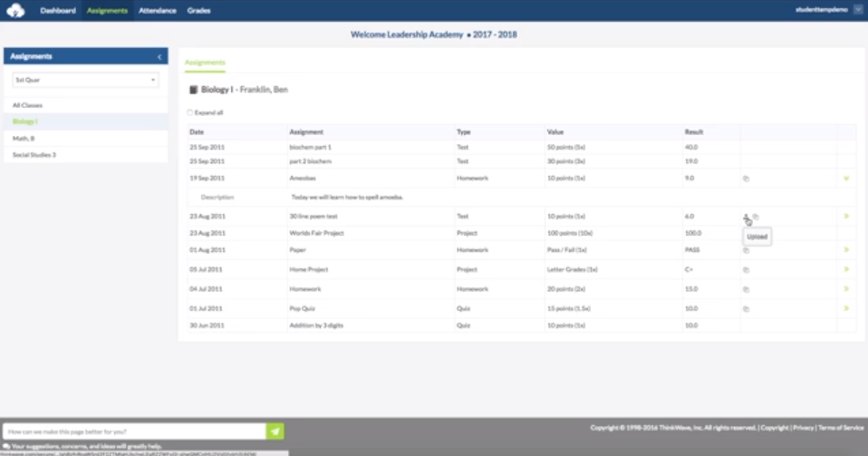868x456 pixels.
Task: Click the document icon in the Paper row
Action: (746, 250)
